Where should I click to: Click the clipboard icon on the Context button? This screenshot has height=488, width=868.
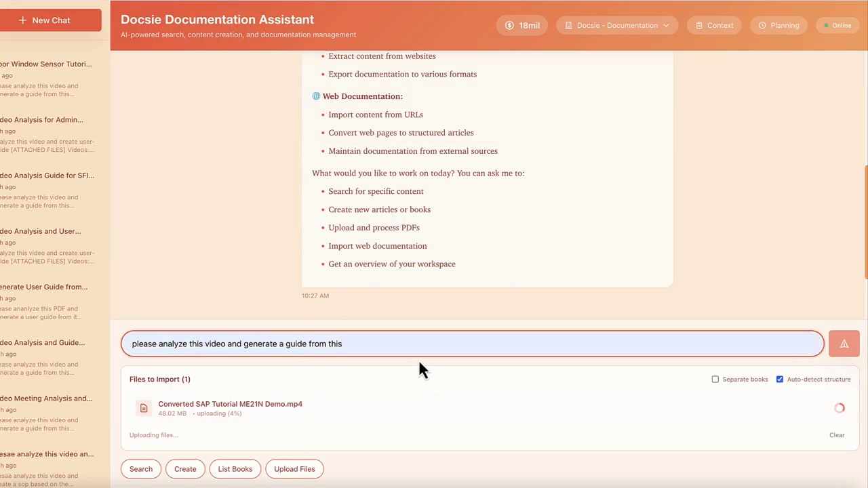point(699,25)
